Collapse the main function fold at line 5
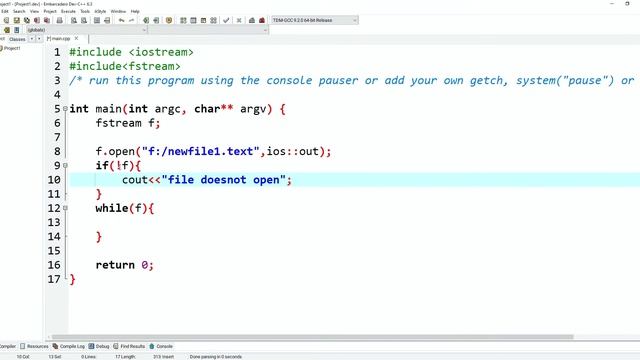 65,109
